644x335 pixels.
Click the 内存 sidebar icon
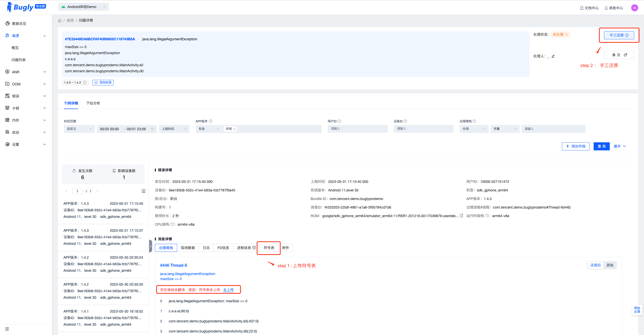click(8, 120)
